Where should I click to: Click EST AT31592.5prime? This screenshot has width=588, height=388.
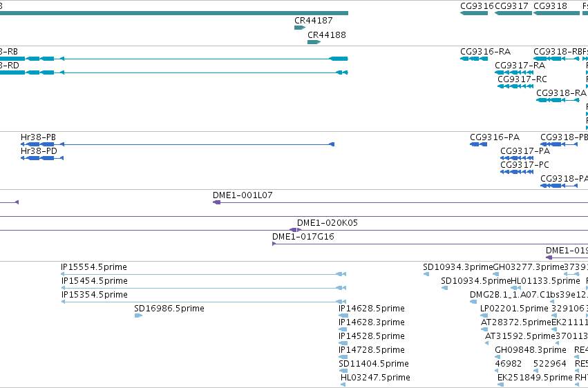coord(486,343)
